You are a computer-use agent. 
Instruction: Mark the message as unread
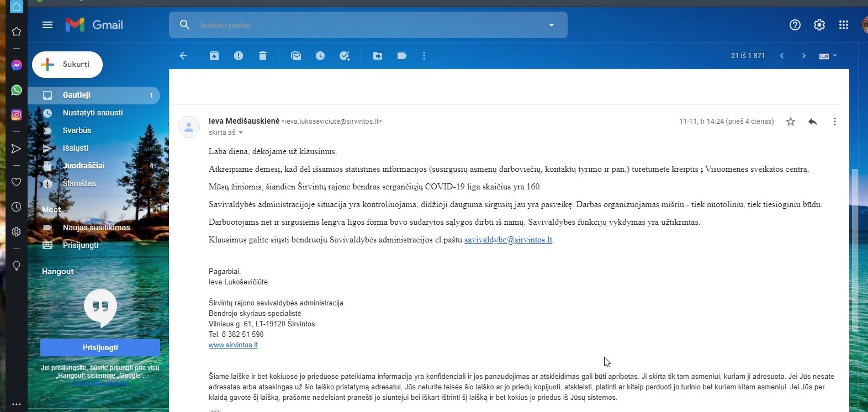(x=296, y=56)
